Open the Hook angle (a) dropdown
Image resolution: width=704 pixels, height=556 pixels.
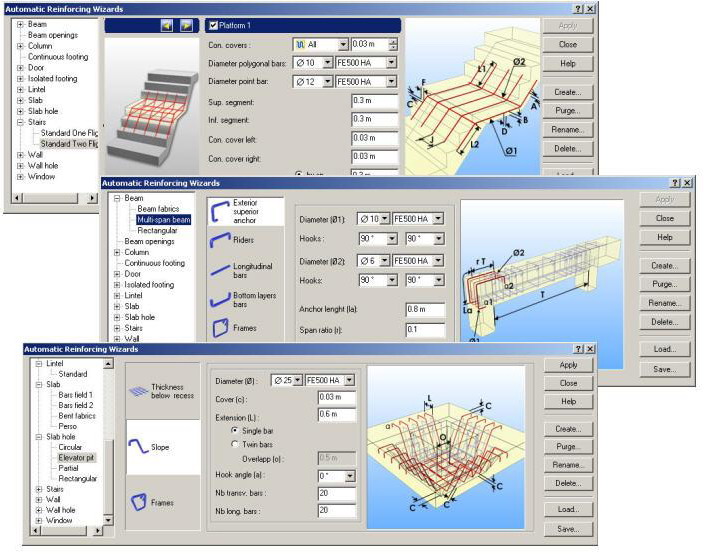point(350,476)
